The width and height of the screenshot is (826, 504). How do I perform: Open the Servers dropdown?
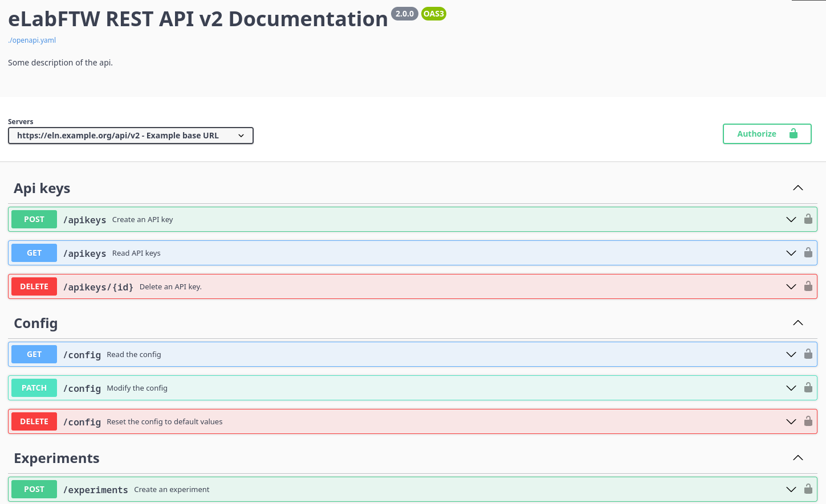click(131, 136)
